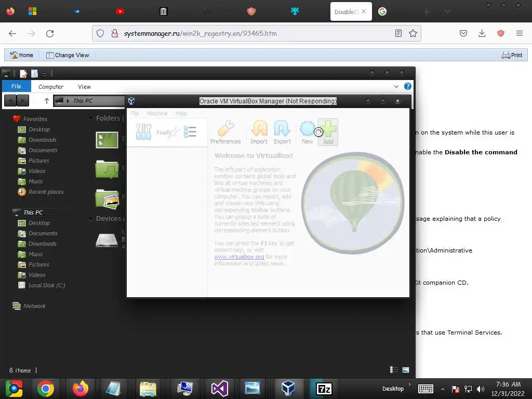
Task: Close the active Firefox tab
Action: coord(364,11)
